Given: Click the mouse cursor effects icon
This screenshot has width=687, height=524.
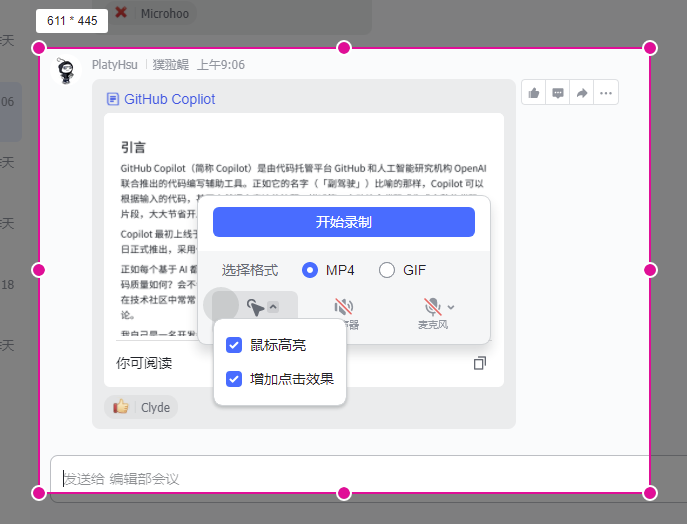Looking at the screenshot, I should click(255, 307).
